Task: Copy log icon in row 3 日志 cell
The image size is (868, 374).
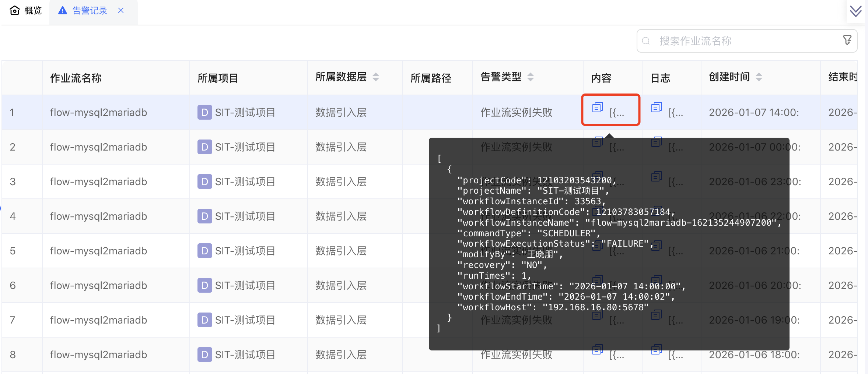Action: [x=657, y=176]
